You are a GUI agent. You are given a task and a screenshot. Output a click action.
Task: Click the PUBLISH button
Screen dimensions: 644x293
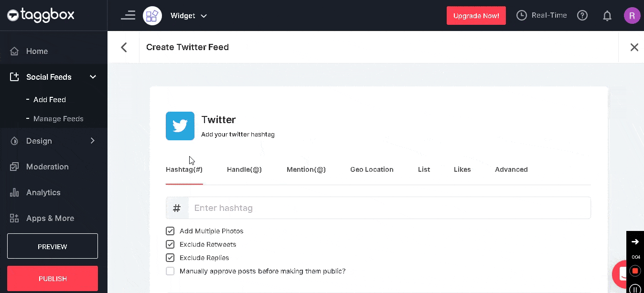tap(53, 279)
